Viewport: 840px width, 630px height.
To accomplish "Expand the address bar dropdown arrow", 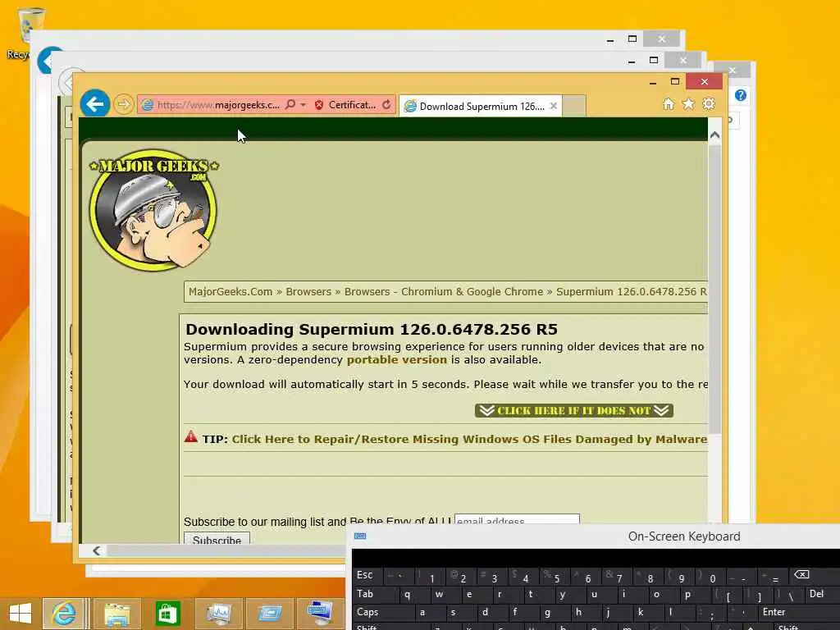I will tap(304, 104).
